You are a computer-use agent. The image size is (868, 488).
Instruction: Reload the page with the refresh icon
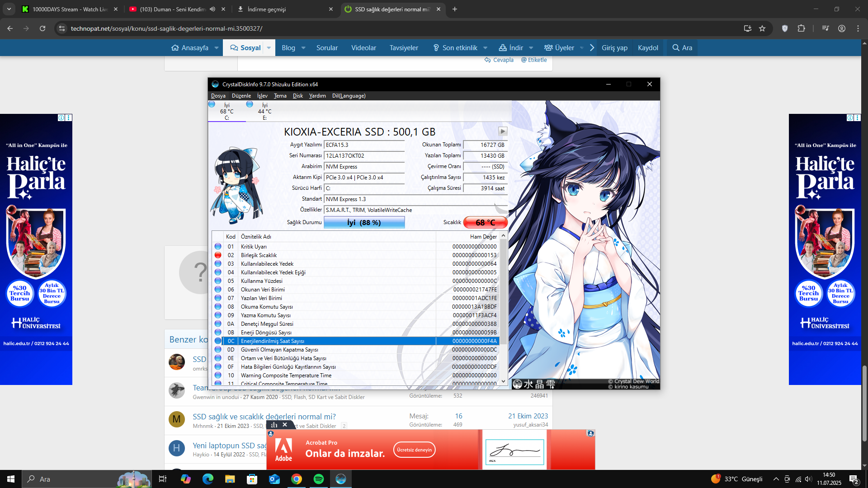coord(42,28)
